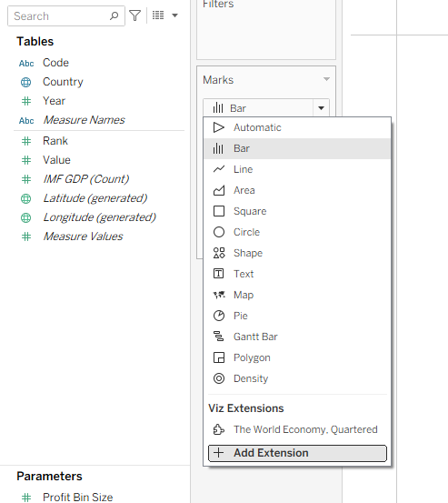The width and height of the screenshot is (448, 503).
Task: Select the Code field
Action: point(55,63)
